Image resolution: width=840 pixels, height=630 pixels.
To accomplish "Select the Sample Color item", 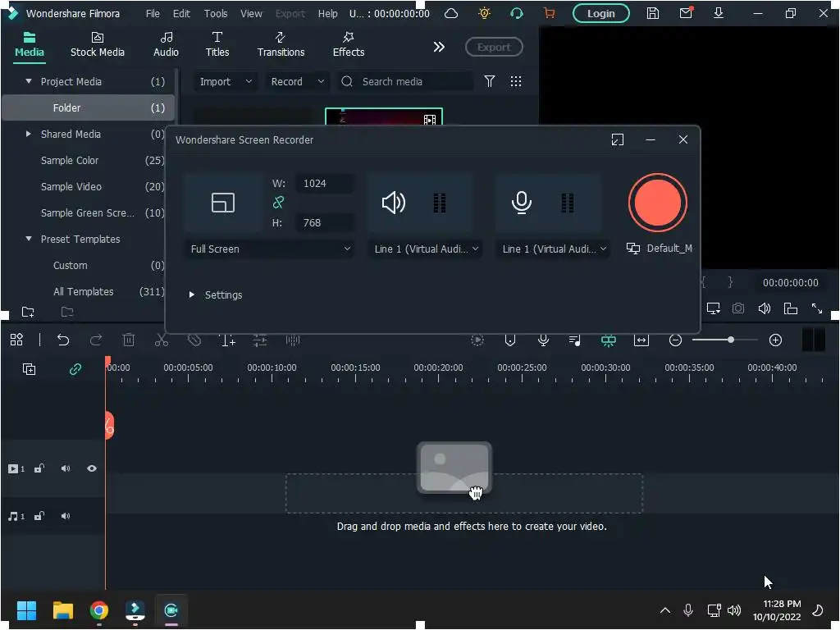I will point(70,160).
